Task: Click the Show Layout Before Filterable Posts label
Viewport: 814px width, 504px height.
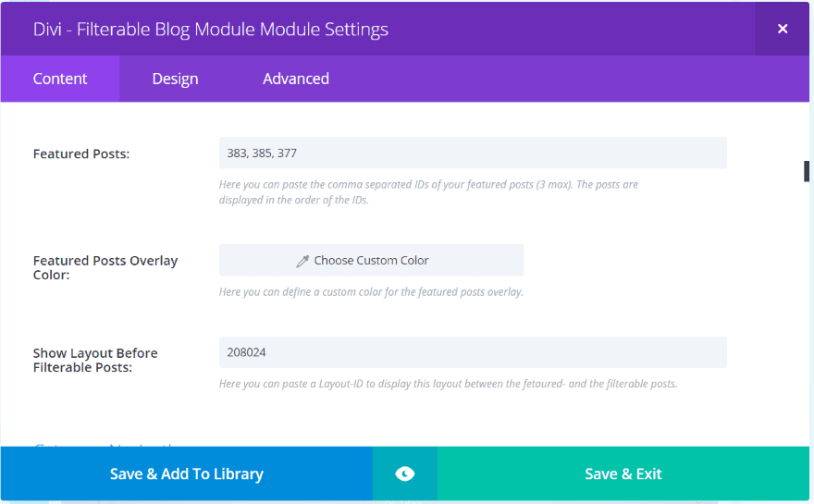Action: pyautogui.click(x=95, y=360)
